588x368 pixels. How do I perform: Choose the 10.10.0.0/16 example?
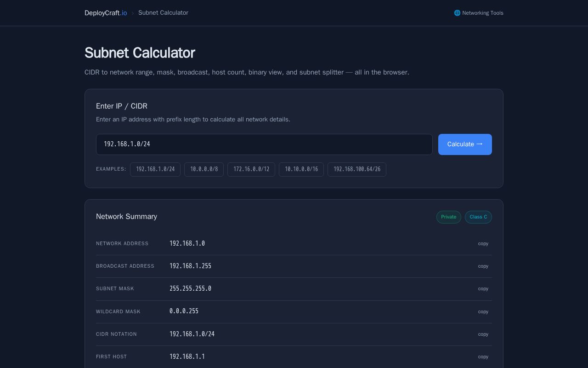tap(301, 169)
